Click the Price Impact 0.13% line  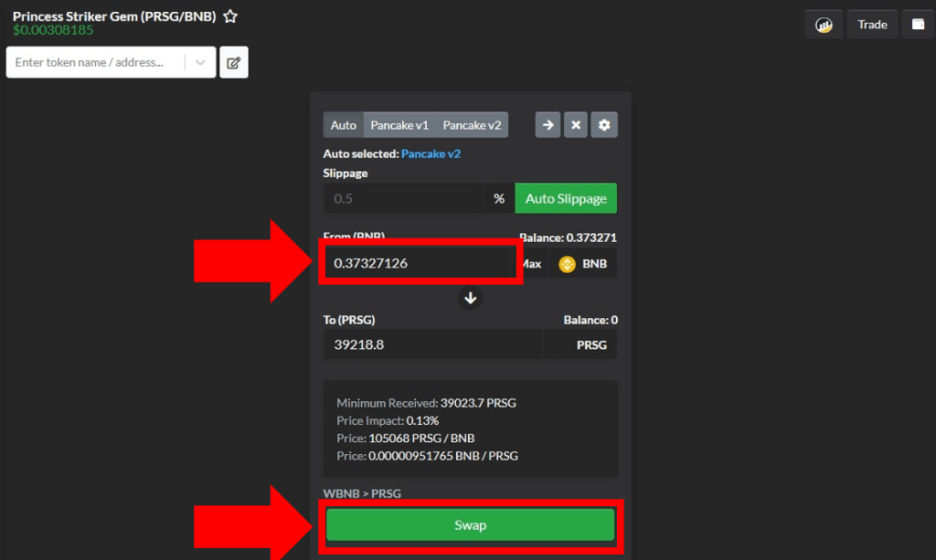388,421
